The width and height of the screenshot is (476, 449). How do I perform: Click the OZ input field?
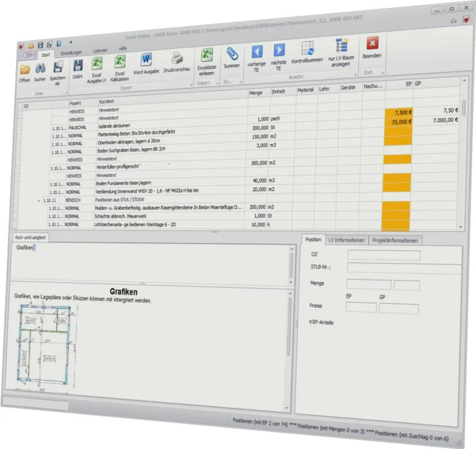point(383,255)
